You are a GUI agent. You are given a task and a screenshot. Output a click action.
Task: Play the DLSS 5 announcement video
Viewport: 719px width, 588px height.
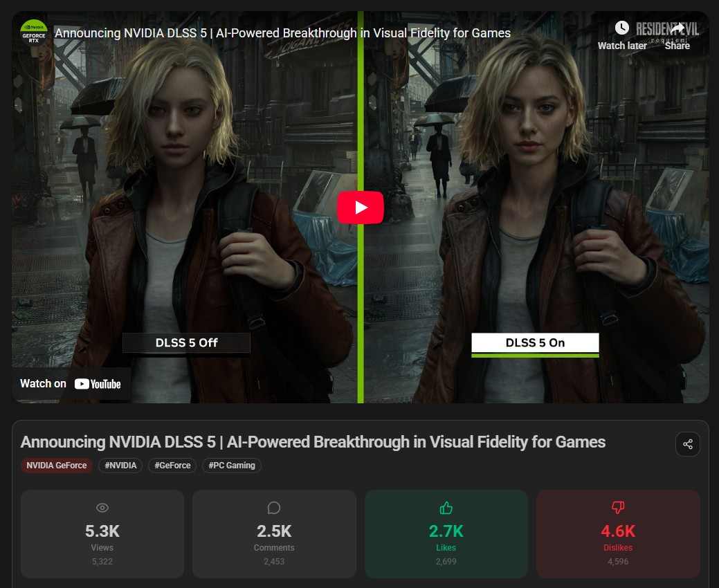[x=361, y=208]
